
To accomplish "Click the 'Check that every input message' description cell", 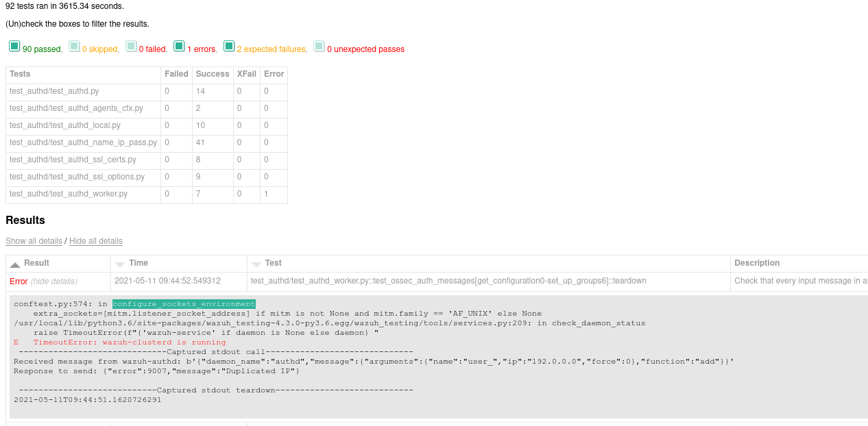I will point(799,281).
